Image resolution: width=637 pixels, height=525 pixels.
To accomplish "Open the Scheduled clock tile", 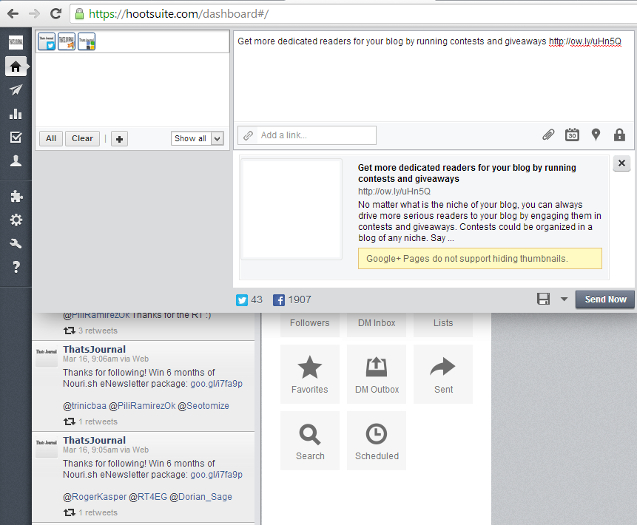I will (377, 440).
